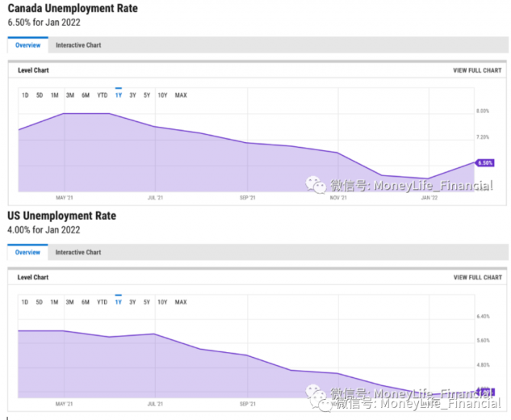Select Overview tab under US Unemployment Rate

pyautogui.click(x=27, y=252)
